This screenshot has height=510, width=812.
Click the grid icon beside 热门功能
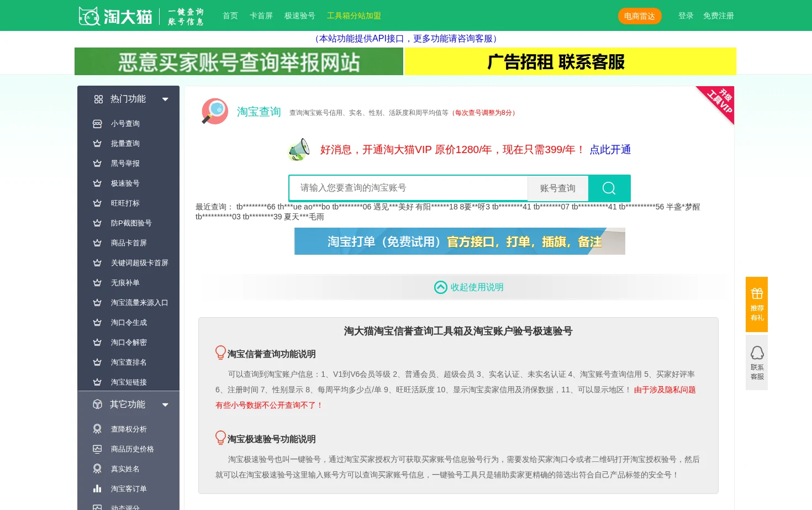pyautogui.click(x=98, y=99)
